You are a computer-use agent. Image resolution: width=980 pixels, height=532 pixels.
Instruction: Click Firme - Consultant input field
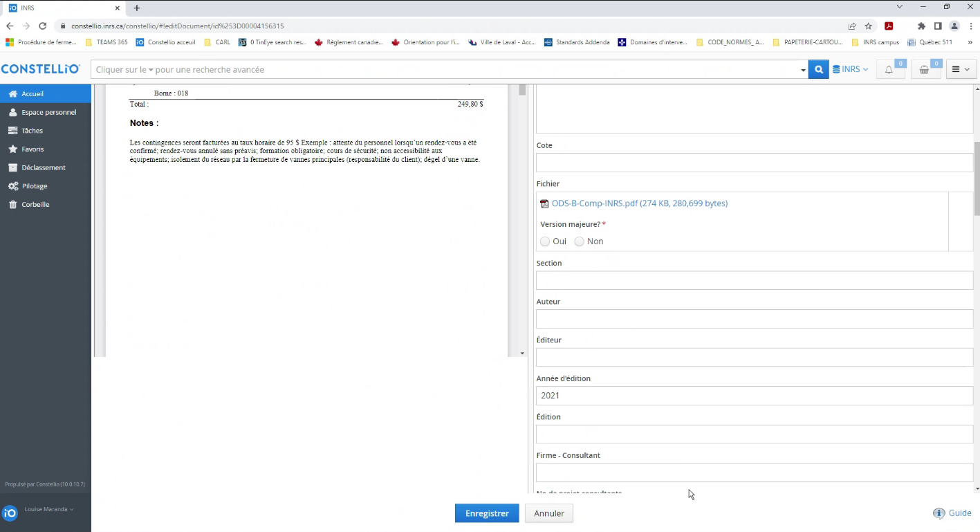[755, 473]
